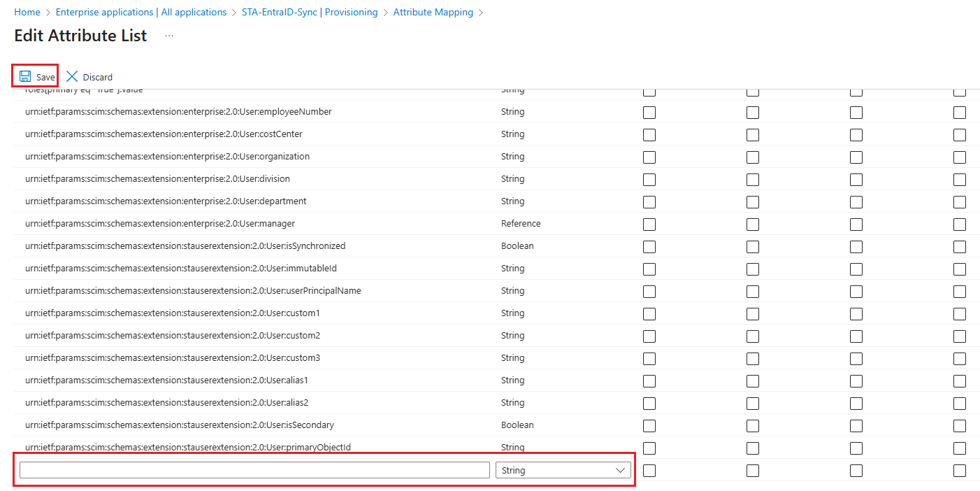Tick the first checkbox in the employeeNumber row

click(x=649, y=113)
